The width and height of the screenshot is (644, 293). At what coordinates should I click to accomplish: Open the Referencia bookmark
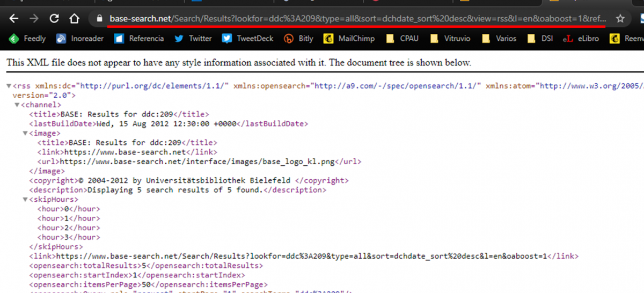point(139,39)
